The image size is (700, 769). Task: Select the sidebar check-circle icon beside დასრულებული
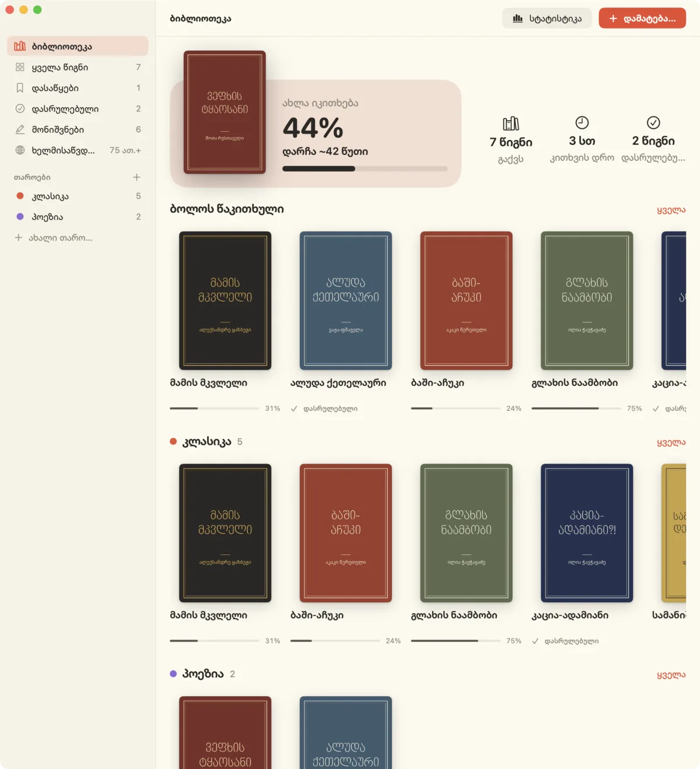point(20,108)
